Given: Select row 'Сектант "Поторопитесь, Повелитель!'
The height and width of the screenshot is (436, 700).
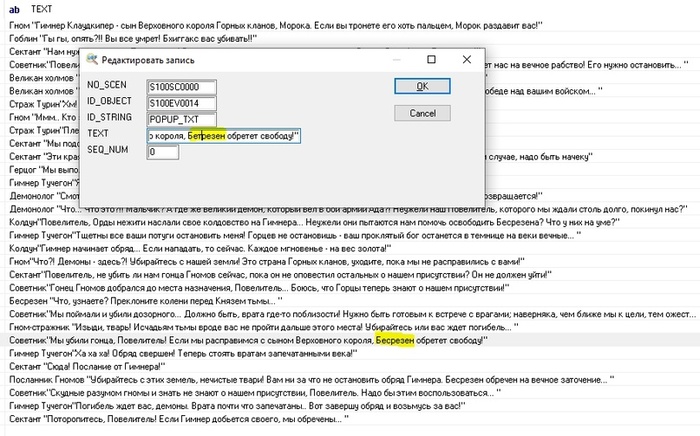Looking at the screenshot, I should [x=350, y=419].
